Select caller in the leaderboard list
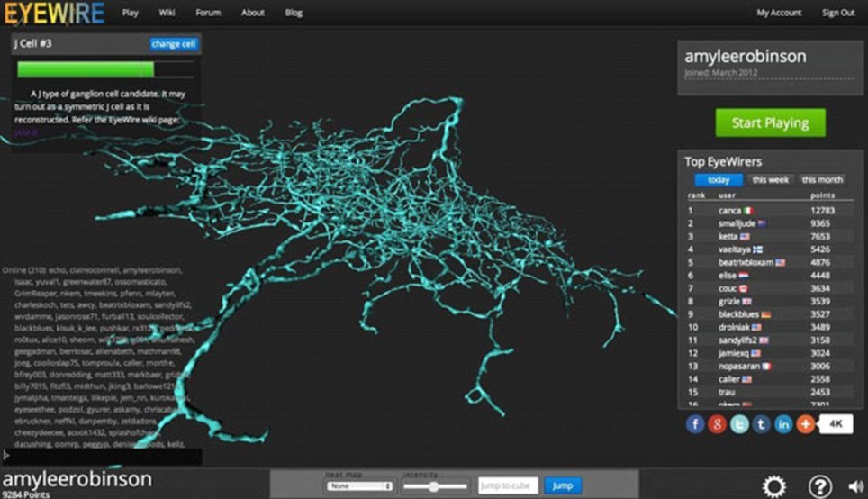The height and width of the screenshot is (499, 868). point(729,379)
